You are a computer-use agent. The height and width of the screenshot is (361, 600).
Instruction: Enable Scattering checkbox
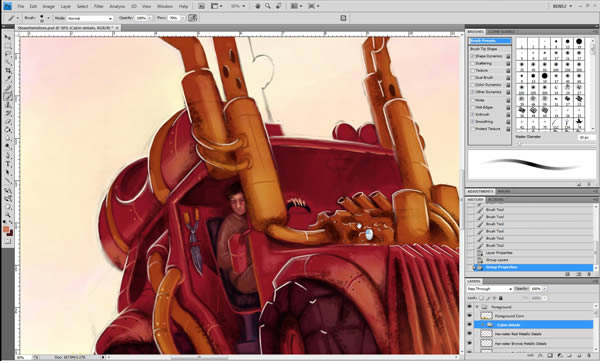tap(473, 64)
